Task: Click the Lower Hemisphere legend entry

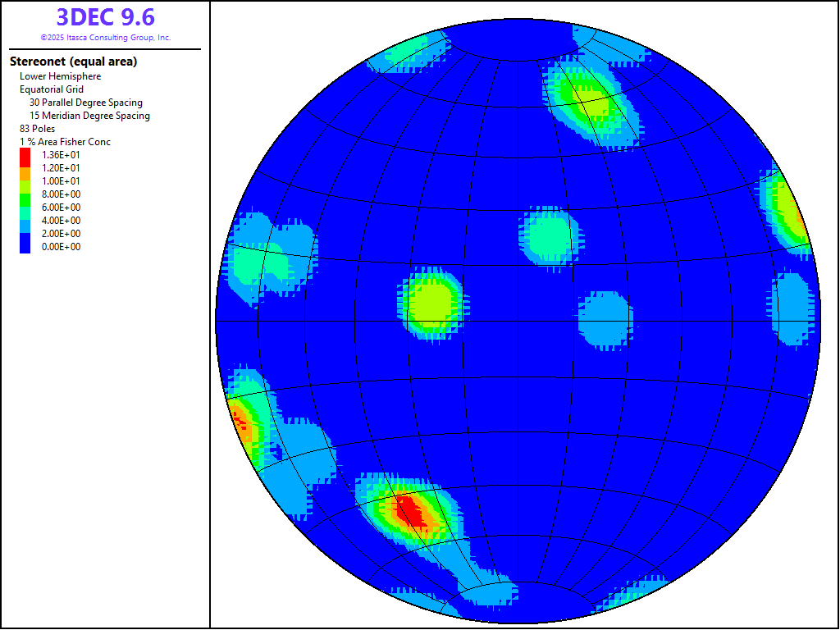Action: [x=61, y=76]
